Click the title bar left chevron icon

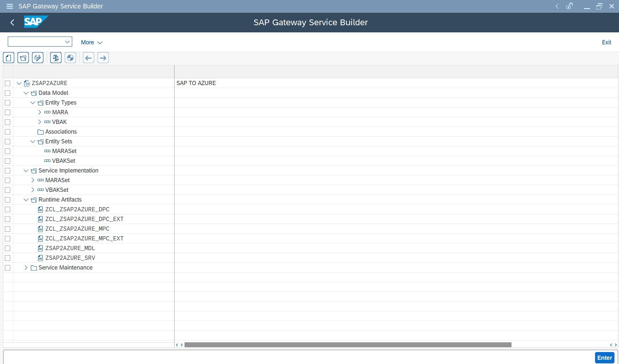[557, 6]
